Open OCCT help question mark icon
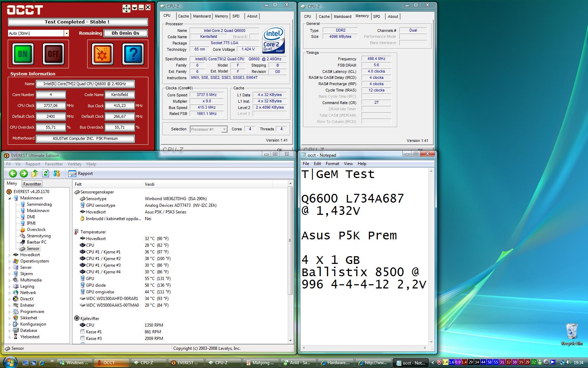This screenshot has height=368, width=588. tap(133, 54)
